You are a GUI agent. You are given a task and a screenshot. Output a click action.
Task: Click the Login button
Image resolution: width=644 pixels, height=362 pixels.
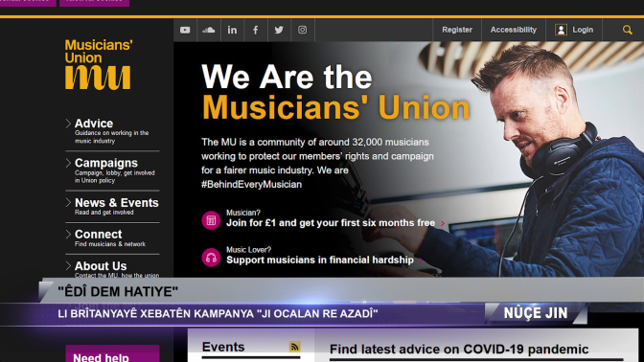click(574, 30)
